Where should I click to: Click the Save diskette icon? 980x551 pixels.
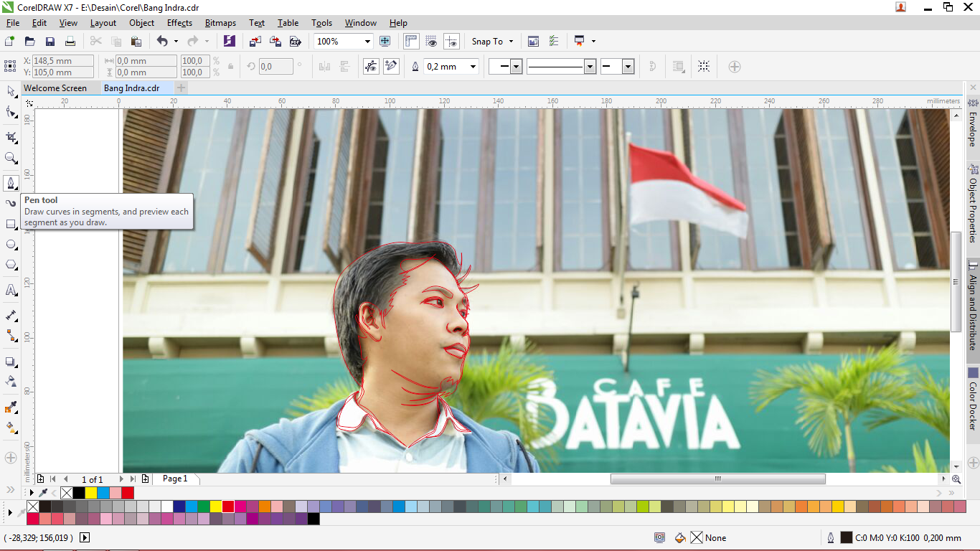(x=50, y=42)
